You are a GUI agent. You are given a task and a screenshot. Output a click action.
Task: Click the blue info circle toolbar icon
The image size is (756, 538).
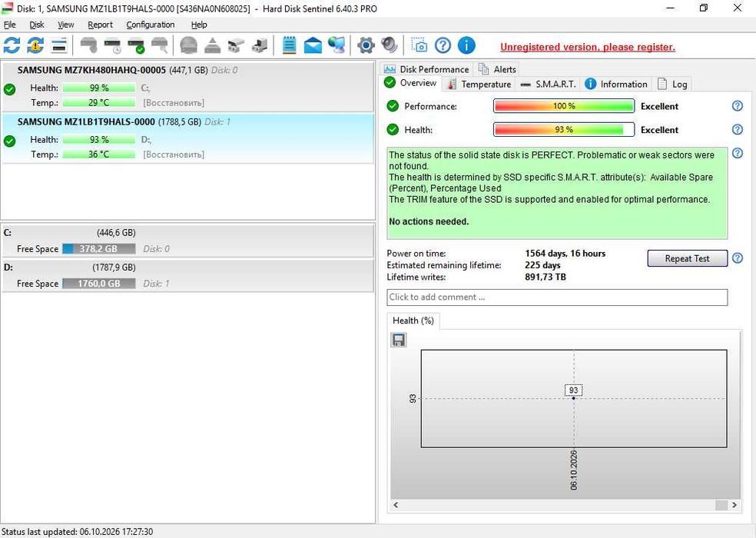(x=466, y=46)
